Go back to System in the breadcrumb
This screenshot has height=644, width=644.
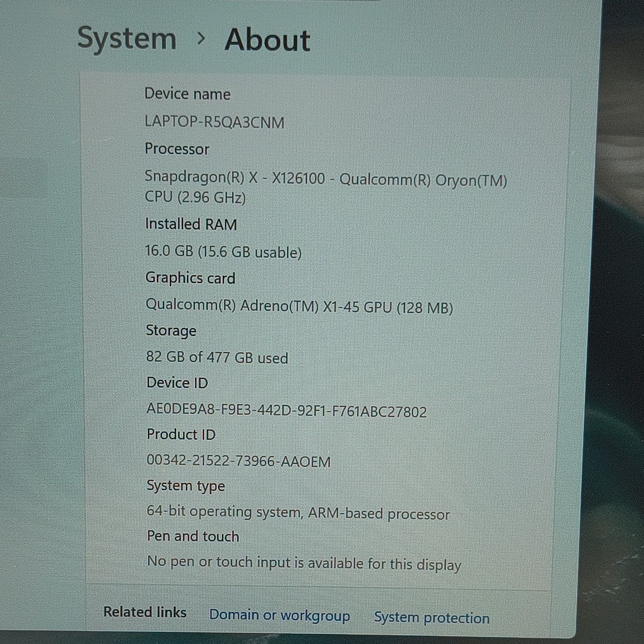(127, 39)
